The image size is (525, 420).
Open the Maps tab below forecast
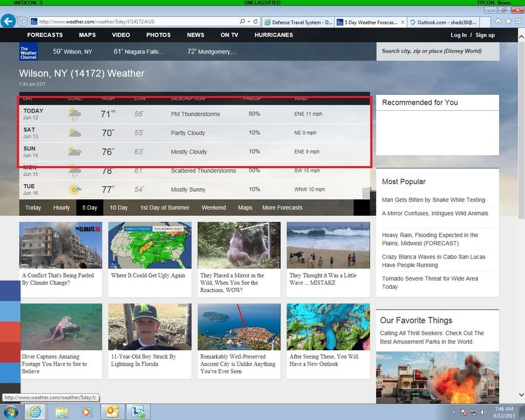(x=245, y=208)
